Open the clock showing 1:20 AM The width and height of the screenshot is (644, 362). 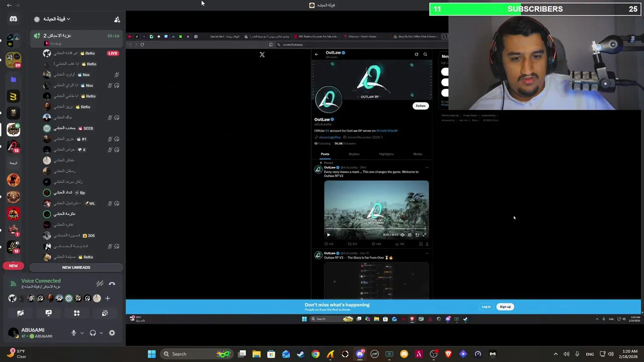pos(629,354)
